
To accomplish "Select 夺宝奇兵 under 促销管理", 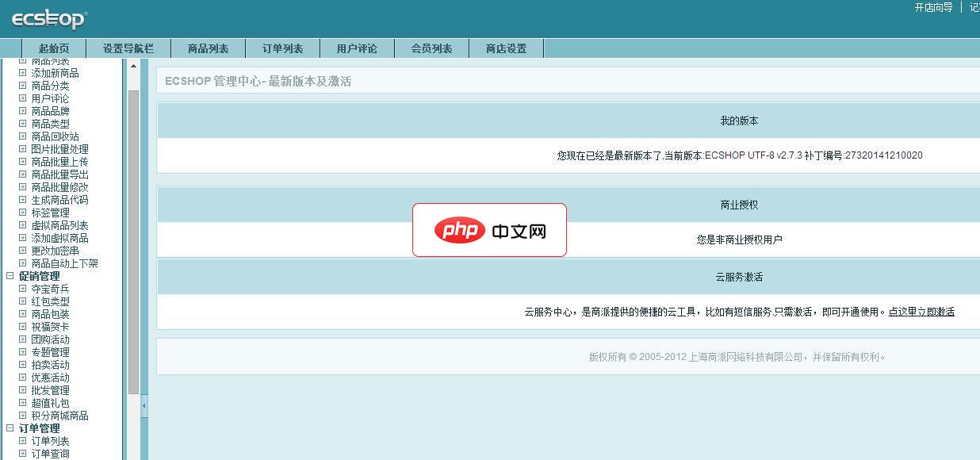I will [x=51, y=289].
